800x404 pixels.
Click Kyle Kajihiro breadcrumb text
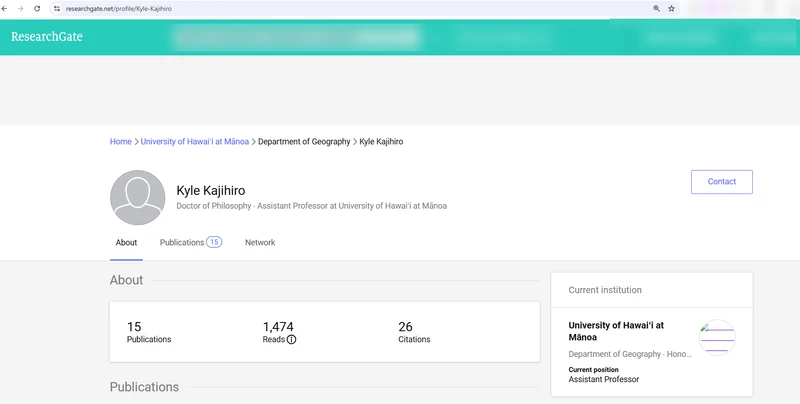[x=381, y=142]
